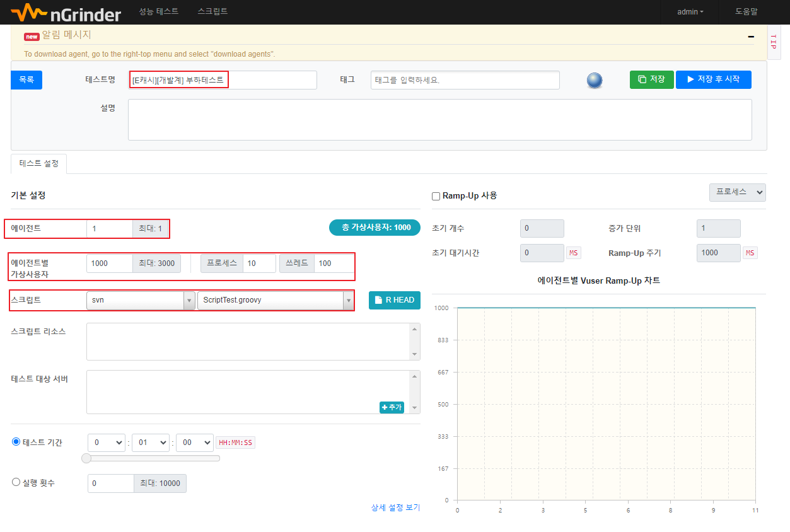
Task: Click the 초기 개수 input field
Action: [x=542, y=228]
